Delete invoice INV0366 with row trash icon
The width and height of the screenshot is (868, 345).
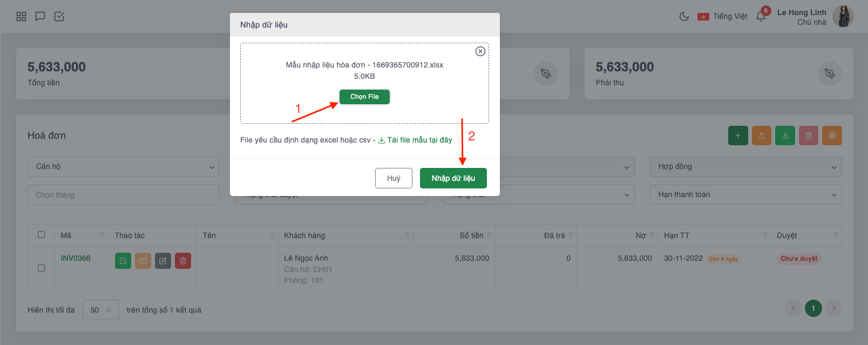pyautogui.click(x=183, y=261)
